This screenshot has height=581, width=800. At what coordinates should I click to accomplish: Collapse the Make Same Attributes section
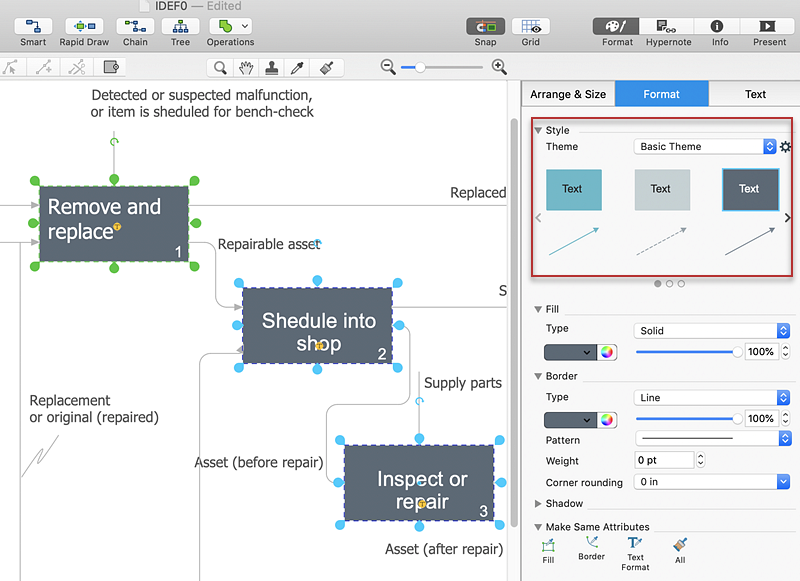click(538, 527)
